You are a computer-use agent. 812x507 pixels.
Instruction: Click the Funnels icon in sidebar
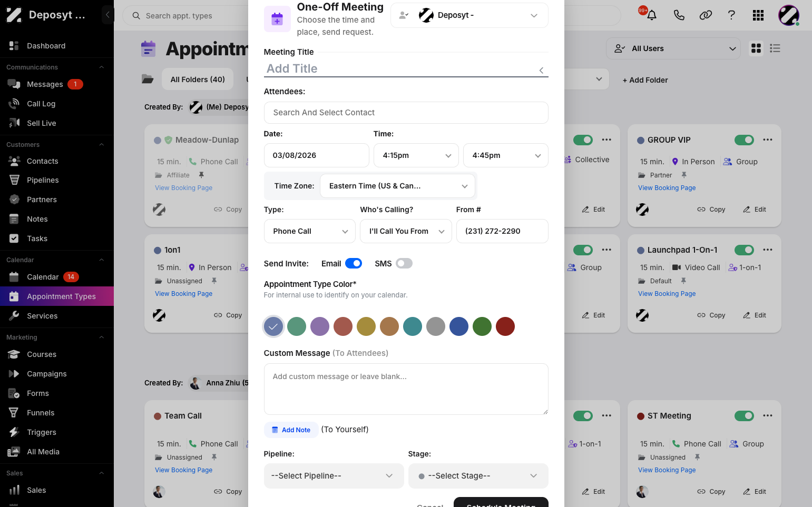point(14,413)
